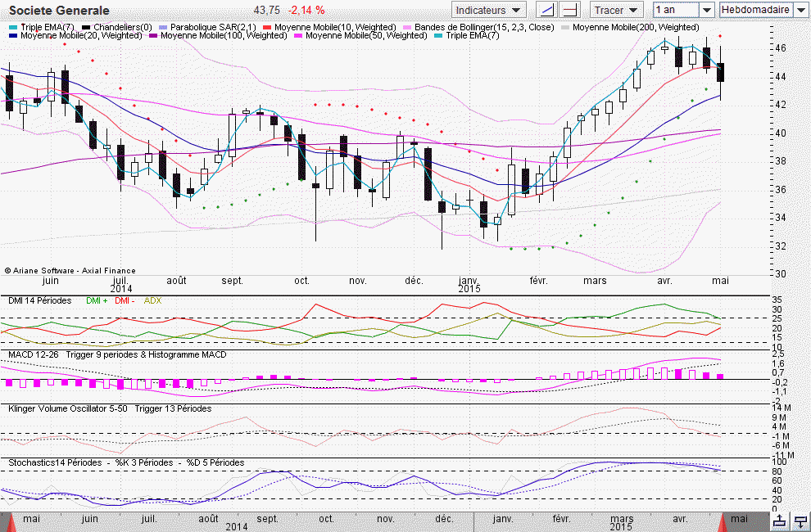Viewport: 811px width, 532px height.
Task: Select the trend line drawing tool
Action: 546,10
